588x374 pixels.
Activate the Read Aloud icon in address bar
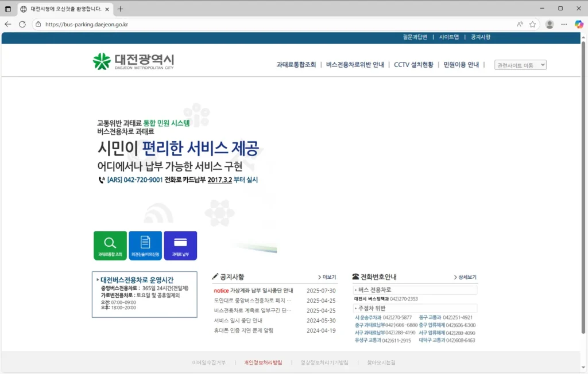click(x=520, y=24)
